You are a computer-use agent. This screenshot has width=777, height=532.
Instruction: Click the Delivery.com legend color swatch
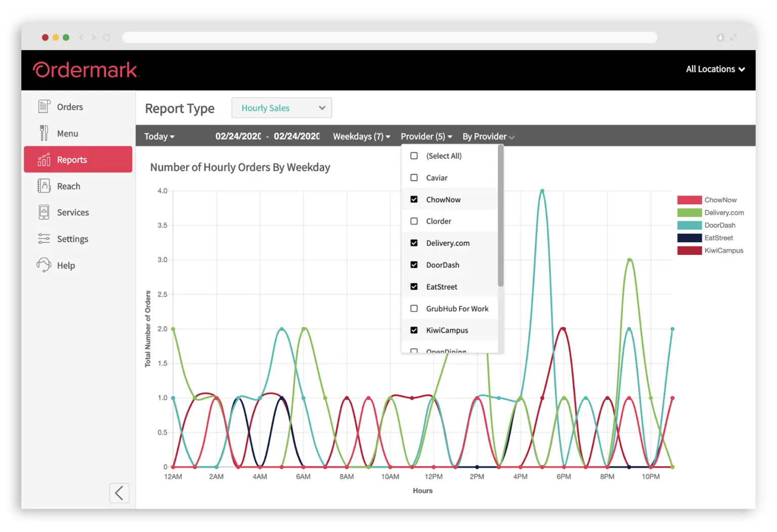689,212
